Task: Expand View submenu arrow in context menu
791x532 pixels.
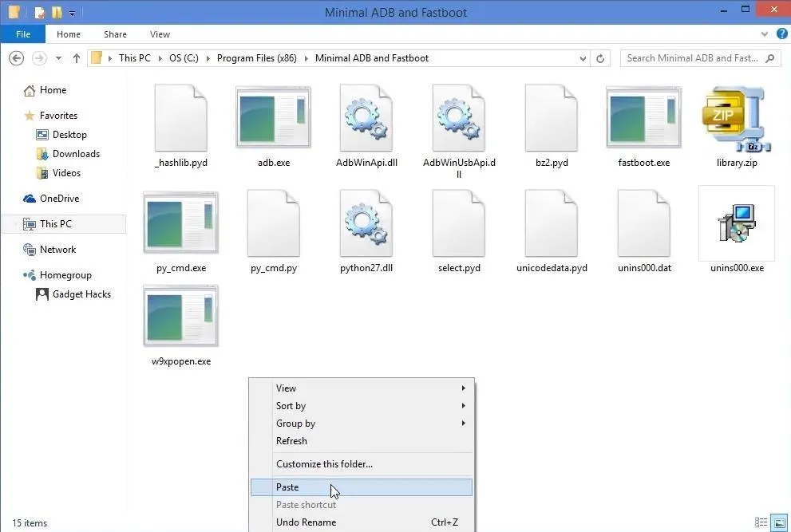Action: click(463, 388)
